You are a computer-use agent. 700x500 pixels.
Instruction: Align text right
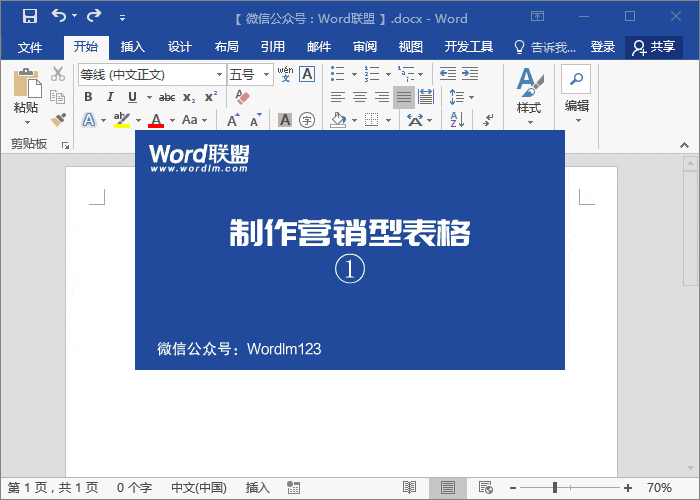(x=382, y=97)
